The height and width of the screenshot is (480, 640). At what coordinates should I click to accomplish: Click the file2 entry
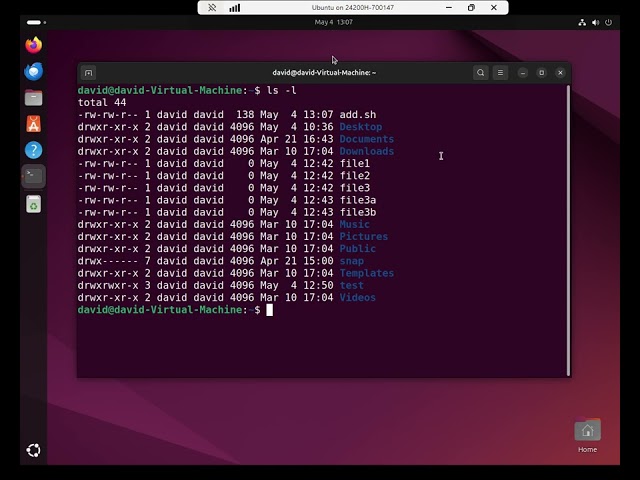(x=355, y=176)
